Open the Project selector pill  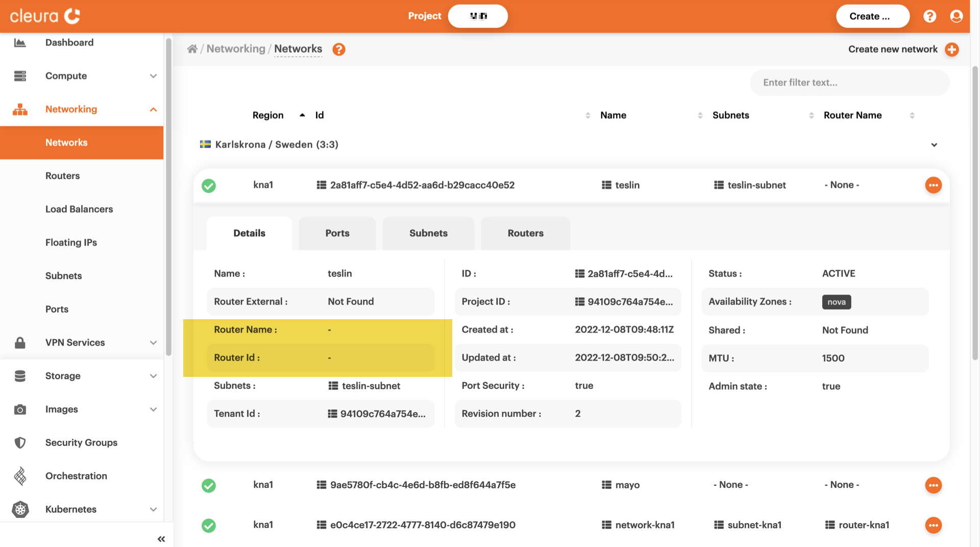tap(477, 16)
